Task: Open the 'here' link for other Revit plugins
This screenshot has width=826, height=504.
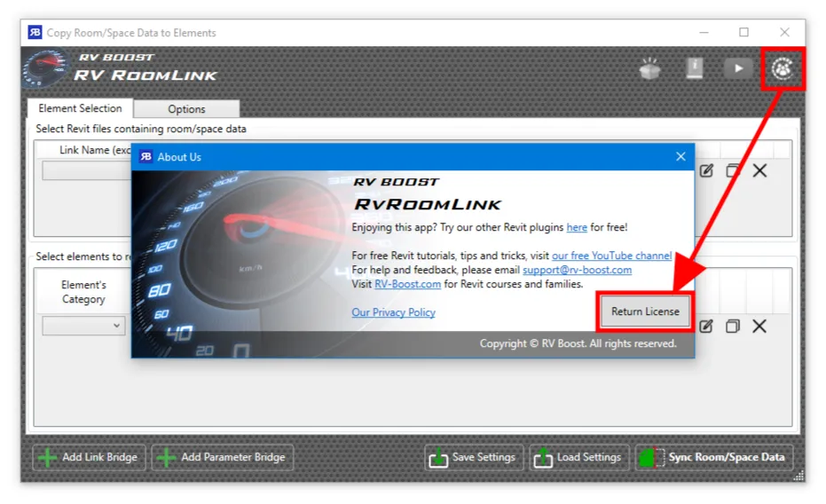Action: tap(577, 227)
